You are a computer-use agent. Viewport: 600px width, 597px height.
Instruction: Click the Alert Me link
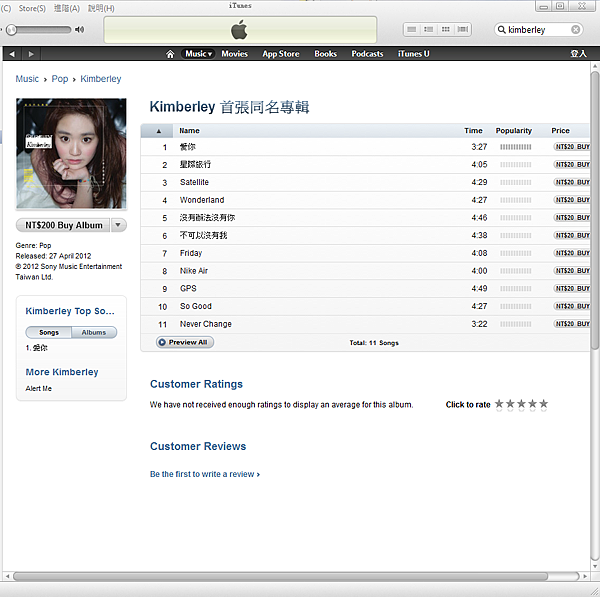[38, 388]
